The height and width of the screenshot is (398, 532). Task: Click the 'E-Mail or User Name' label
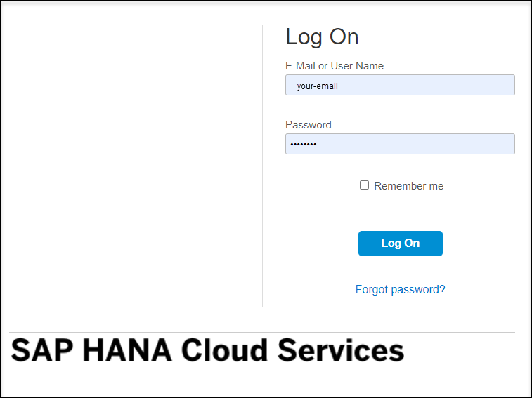[335, 66]
